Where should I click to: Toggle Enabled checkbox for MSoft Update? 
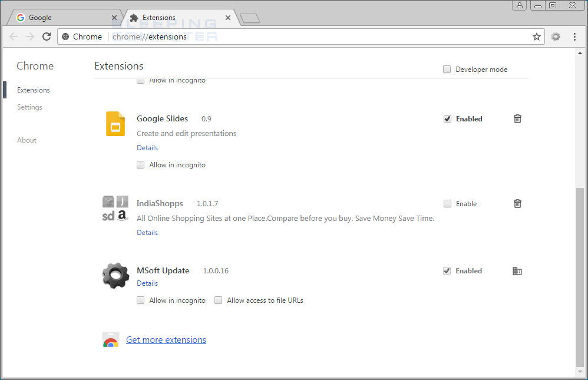(447, 271)
